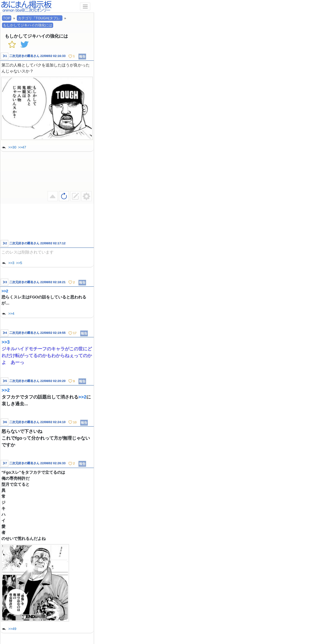Click the >>5 post number badge
This screenshot has height=644, width=322.
coord(5,381)
